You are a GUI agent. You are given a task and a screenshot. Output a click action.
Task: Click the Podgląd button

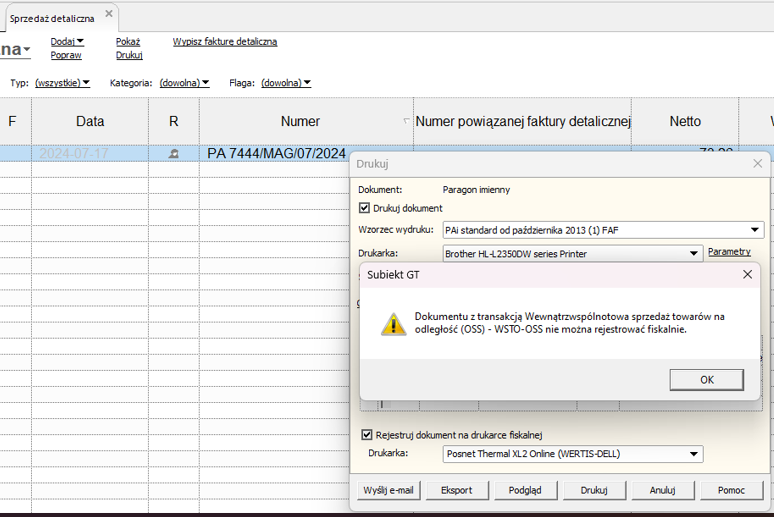pyautogui.click(x=525, y=490)
